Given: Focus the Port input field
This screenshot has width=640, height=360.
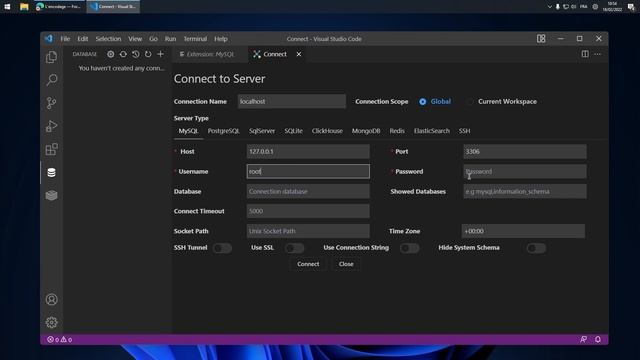Looking at the screenshot, I should point(525,151).
